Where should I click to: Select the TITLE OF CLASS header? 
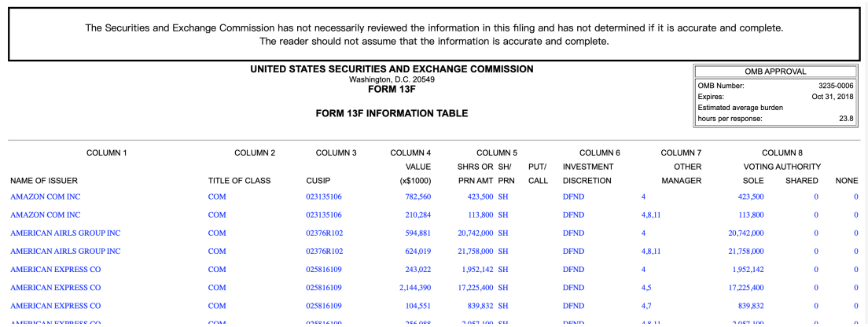point(239,181)
